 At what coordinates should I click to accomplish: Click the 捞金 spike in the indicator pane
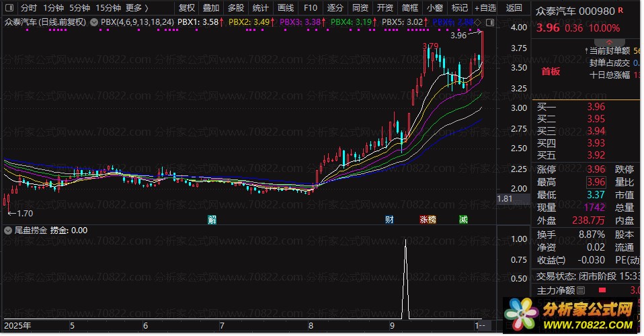tap(406, 280)
